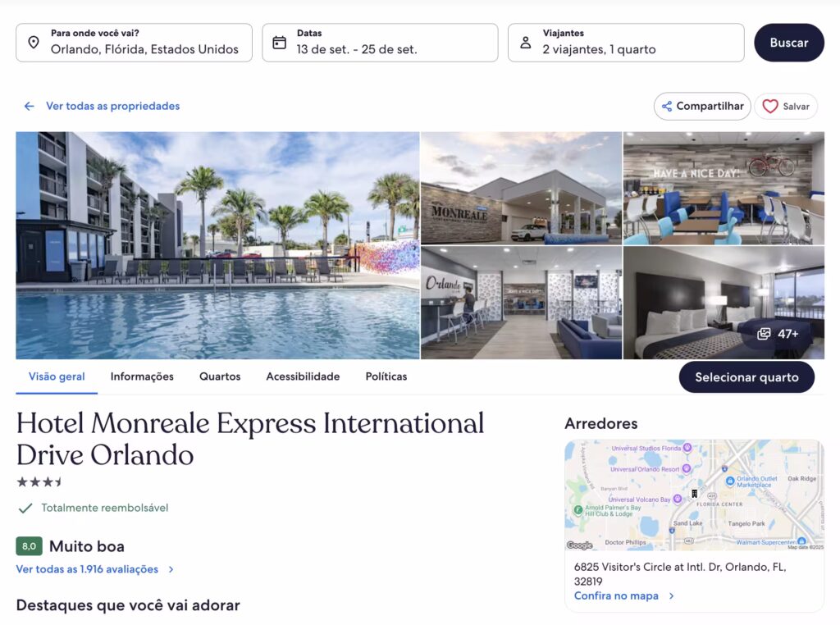
Task: Click the Selecionar quarto button
Action: [746, 377]
